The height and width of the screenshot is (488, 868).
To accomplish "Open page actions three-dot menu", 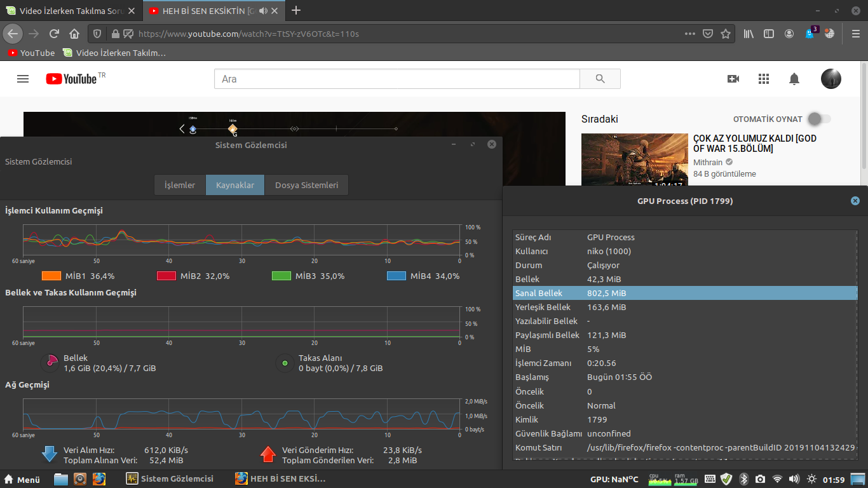I will (x=690, y=34).
